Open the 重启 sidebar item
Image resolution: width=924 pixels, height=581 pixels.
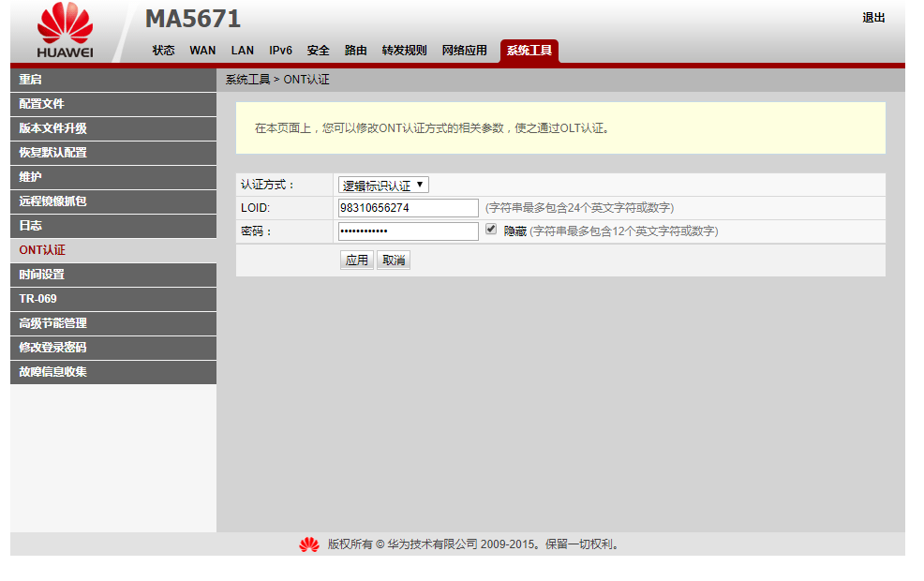point(113,80)
